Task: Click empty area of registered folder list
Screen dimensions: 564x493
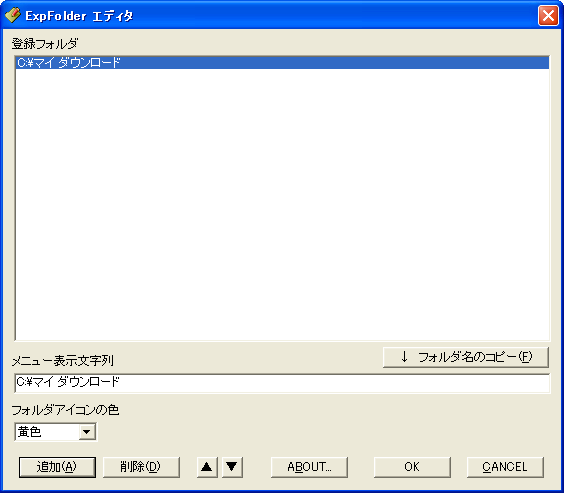Action: point(282,205)
